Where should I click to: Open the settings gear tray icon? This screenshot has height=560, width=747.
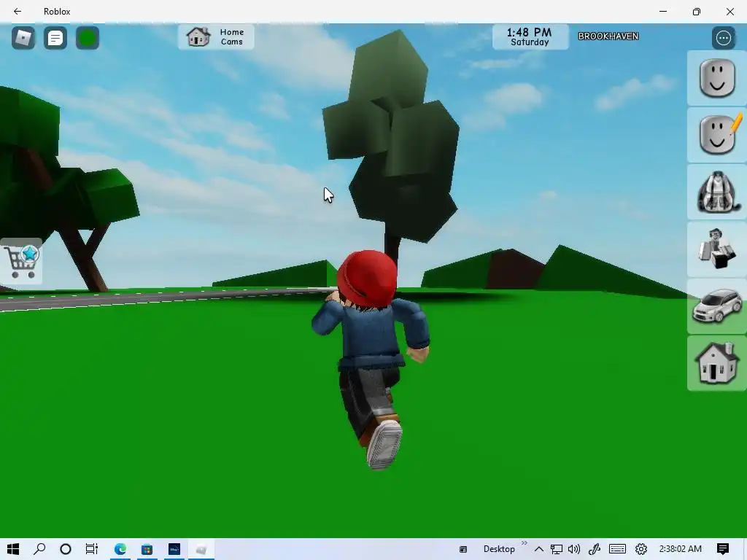coord(641,549)
